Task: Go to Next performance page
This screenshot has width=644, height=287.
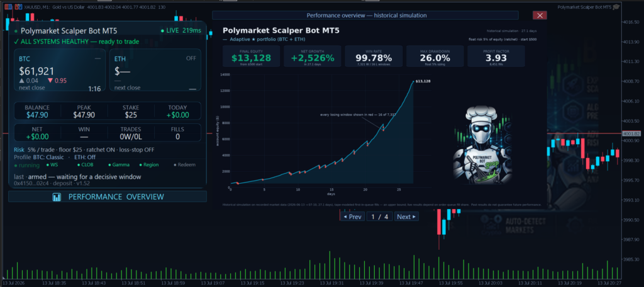Action: click(406, 217)
